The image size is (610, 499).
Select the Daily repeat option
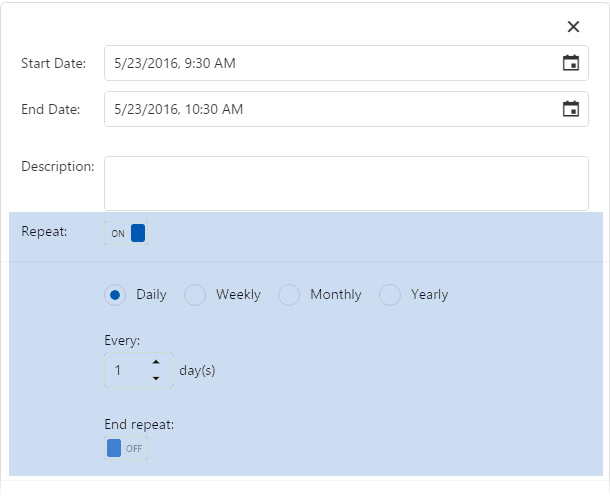click(x=115, y=295)
